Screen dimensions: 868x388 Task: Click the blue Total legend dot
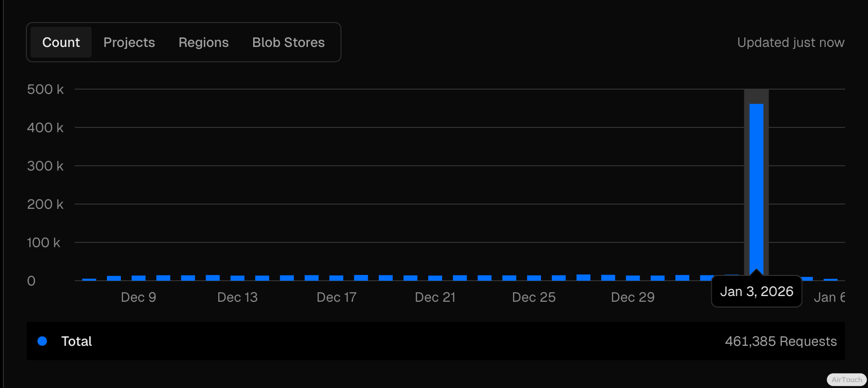(42, 341)
